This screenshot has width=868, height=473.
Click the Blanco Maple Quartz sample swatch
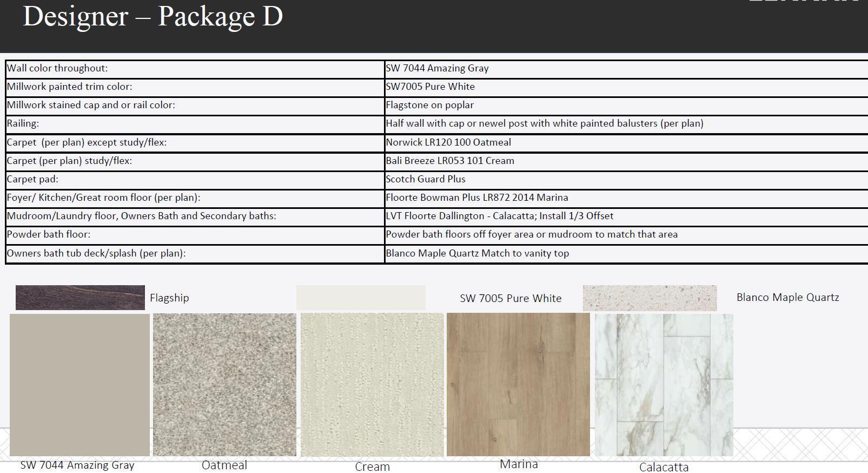650,298
